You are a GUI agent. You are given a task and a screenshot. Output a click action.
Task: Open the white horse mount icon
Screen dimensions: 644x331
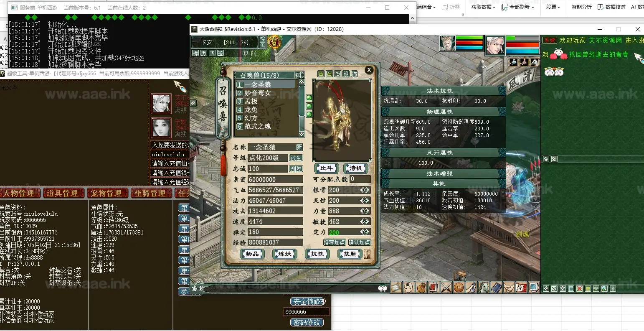coord(484,287)
